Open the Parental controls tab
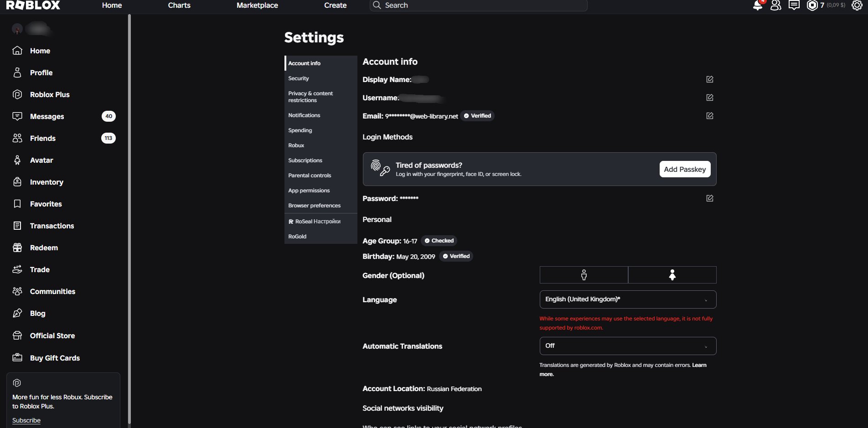868x428 pixels. [321, 175]
